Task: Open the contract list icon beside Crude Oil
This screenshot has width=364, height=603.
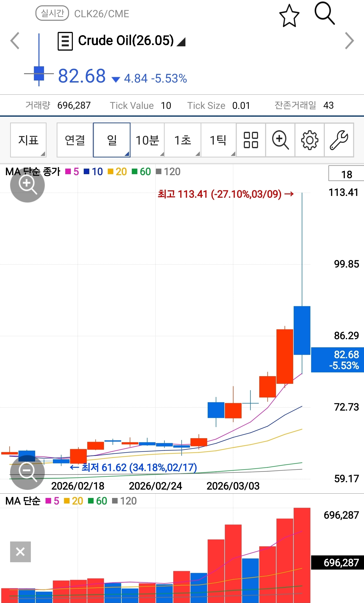Action: coord(65,41)
